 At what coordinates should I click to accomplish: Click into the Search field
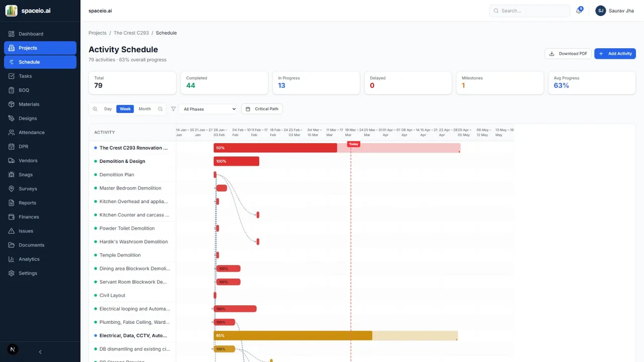tap(529, 11)
